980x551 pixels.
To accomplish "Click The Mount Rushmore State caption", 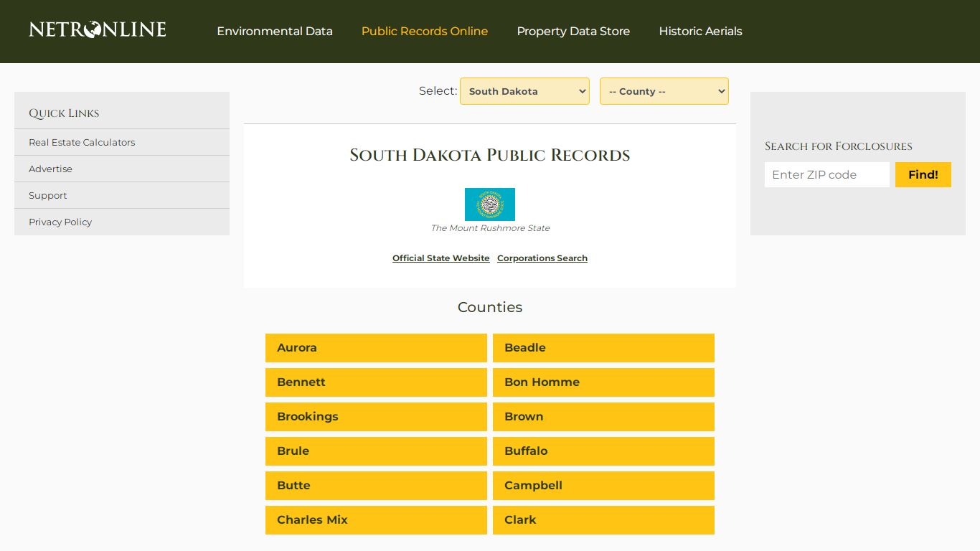I will [x=490, y=228].
